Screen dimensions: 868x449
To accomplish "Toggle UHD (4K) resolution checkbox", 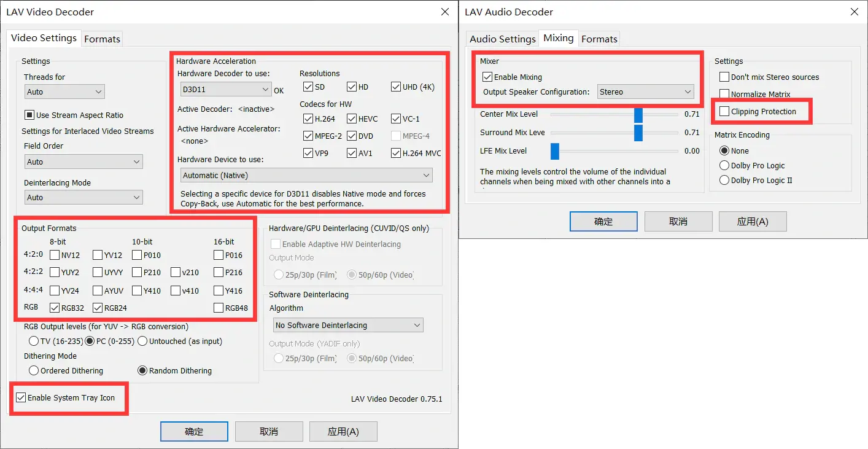I will click(396, 87).
